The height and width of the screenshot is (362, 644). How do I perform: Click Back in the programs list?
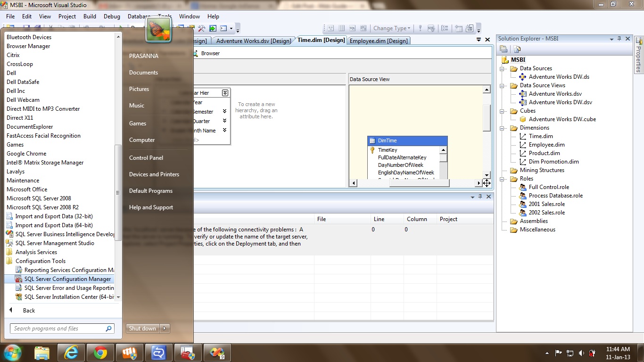(29, 311)
